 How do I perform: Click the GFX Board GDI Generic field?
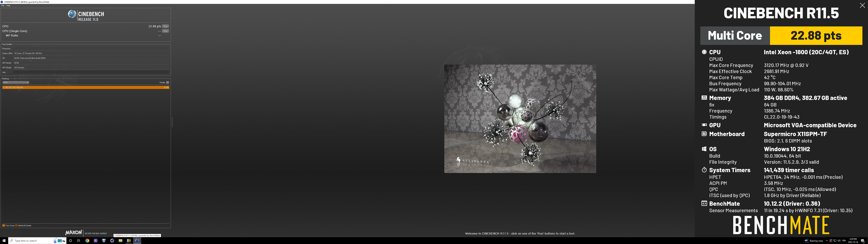(x=91, y=67)
